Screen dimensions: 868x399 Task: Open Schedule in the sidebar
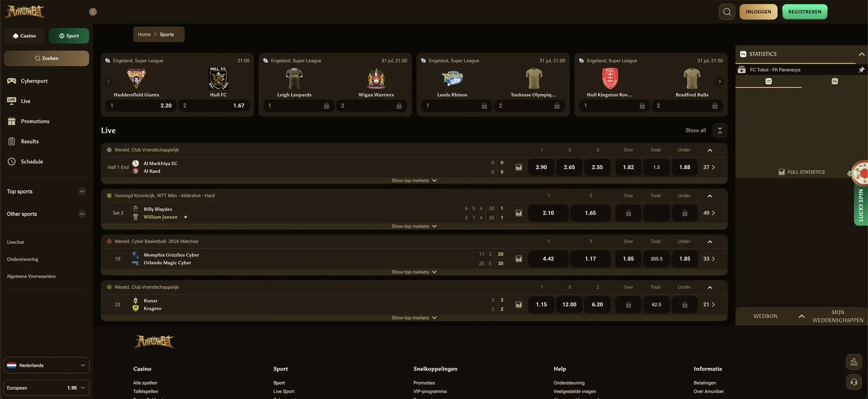(x=32, y=161)
